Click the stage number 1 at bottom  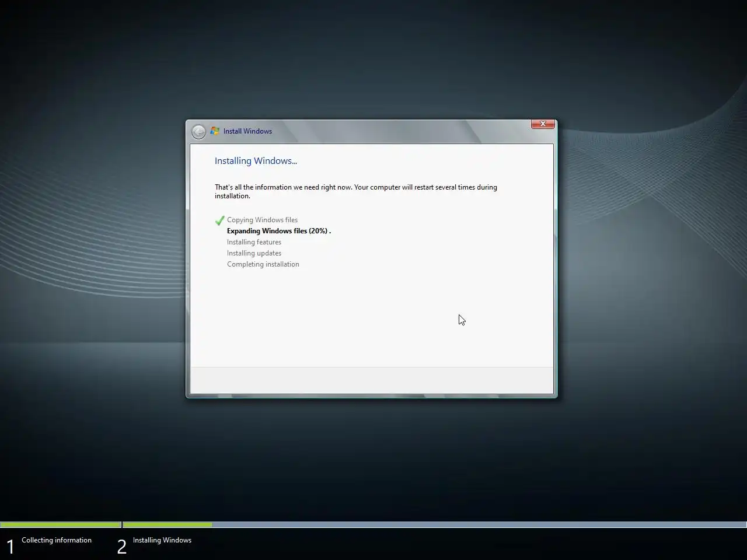click(x=10, y=547)
